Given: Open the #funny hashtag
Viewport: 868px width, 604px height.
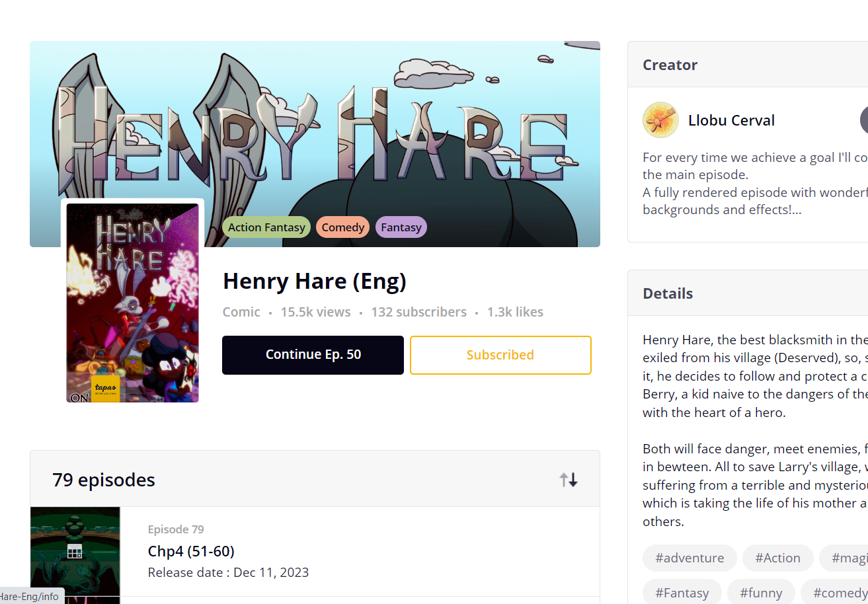Looking at the screenshot, I should (761, 592).
